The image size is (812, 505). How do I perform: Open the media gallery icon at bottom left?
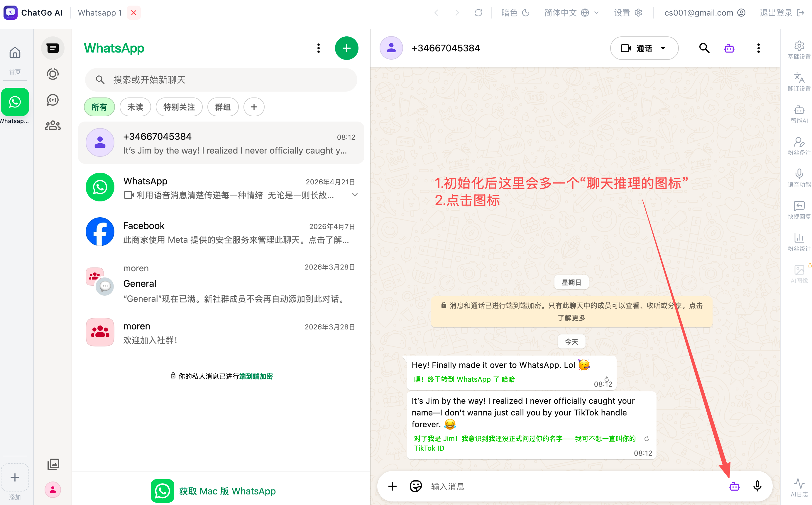[x=53, y=464]
